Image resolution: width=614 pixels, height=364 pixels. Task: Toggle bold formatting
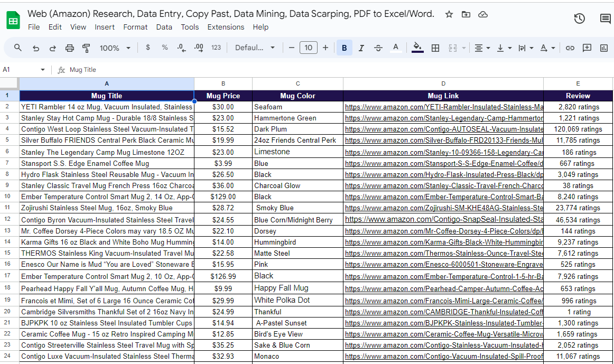click(x=344, y=48)
